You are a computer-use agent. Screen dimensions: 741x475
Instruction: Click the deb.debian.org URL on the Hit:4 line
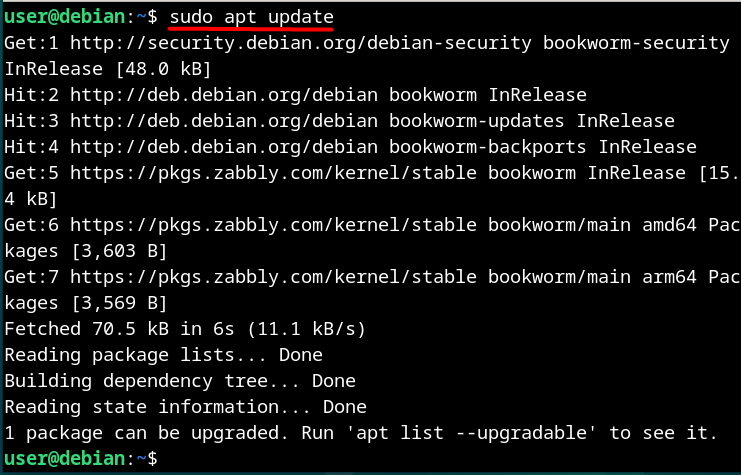pyautogui.click(x=224, y=147)
